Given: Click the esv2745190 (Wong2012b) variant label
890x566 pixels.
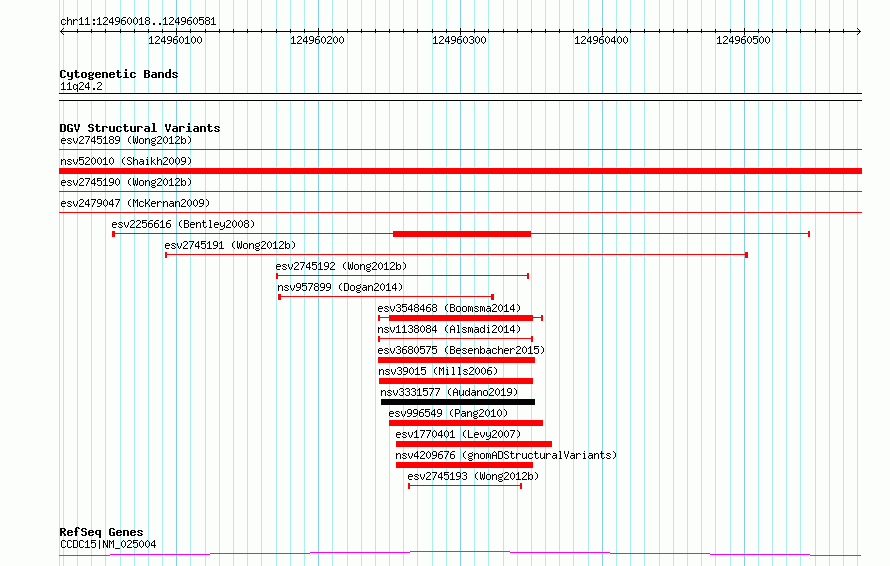Looking at the screenshot, I should coord(126,182).
